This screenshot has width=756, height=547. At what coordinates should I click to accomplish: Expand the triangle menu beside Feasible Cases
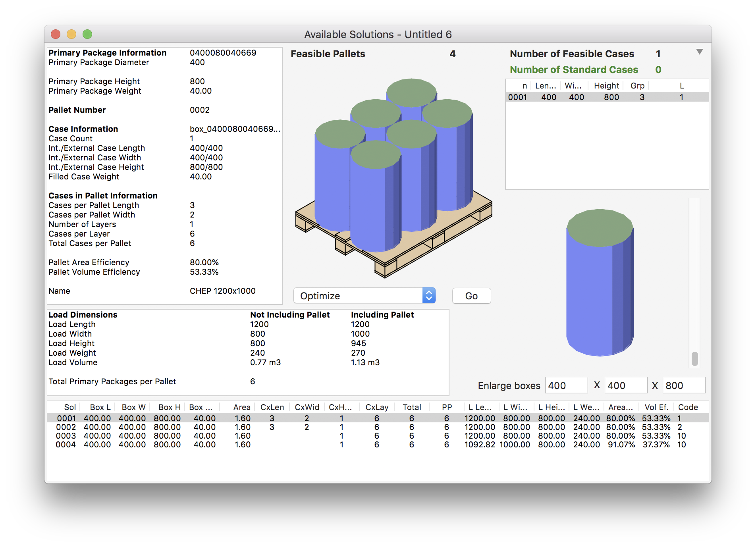pyautogui.click(x=700, y=52)
